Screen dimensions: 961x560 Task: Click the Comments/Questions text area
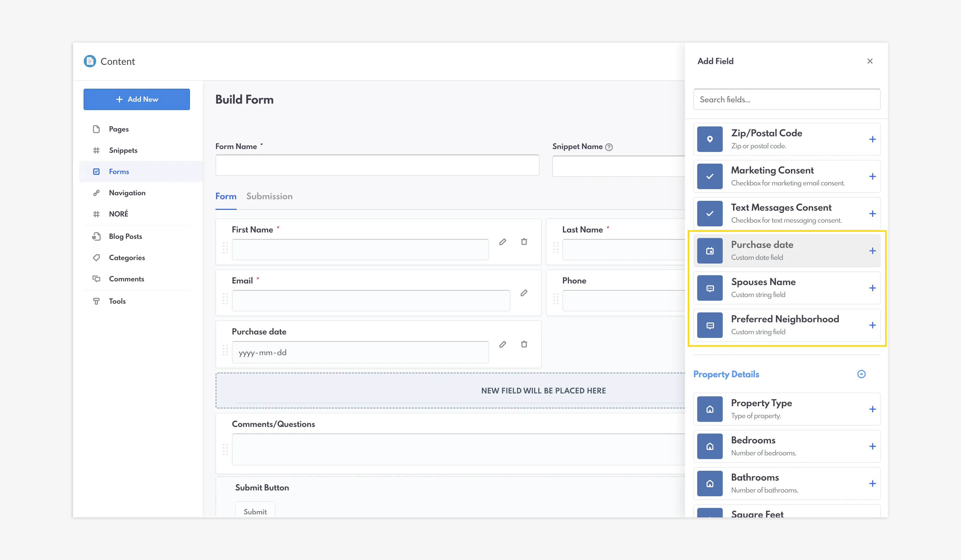458,449
